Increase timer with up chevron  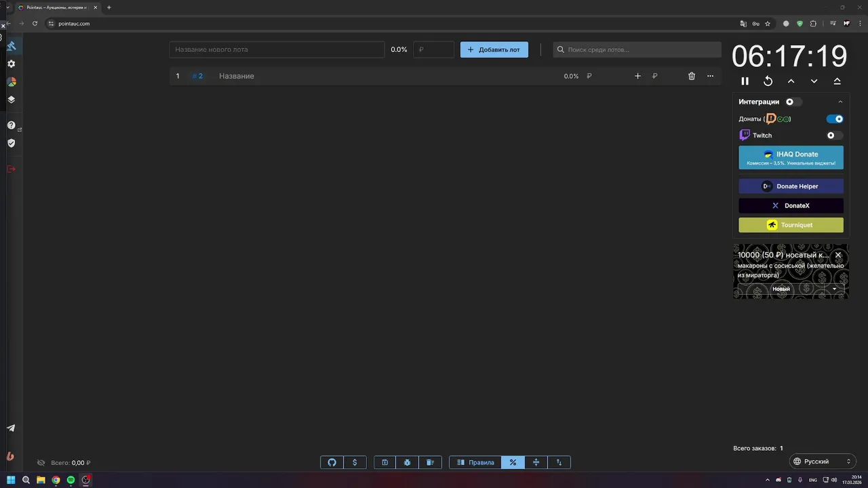pos(791,81)
